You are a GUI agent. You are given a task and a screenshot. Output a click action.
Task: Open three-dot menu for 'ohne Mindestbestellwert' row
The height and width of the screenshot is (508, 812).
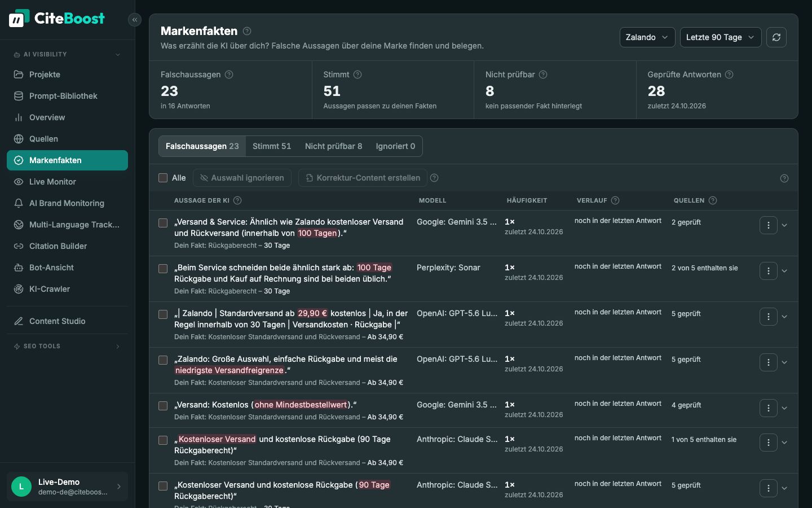coord(769,408)
